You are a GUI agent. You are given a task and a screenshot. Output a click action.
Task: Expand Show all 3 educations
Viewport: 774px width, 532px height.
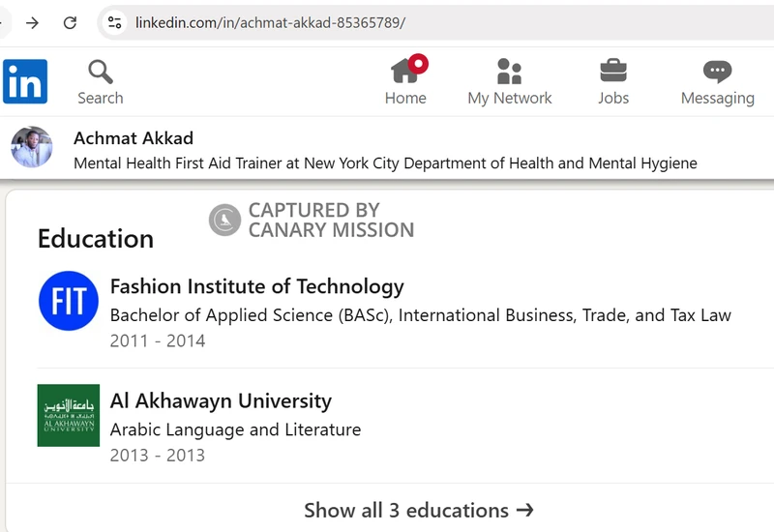click(x=418, y=510)
